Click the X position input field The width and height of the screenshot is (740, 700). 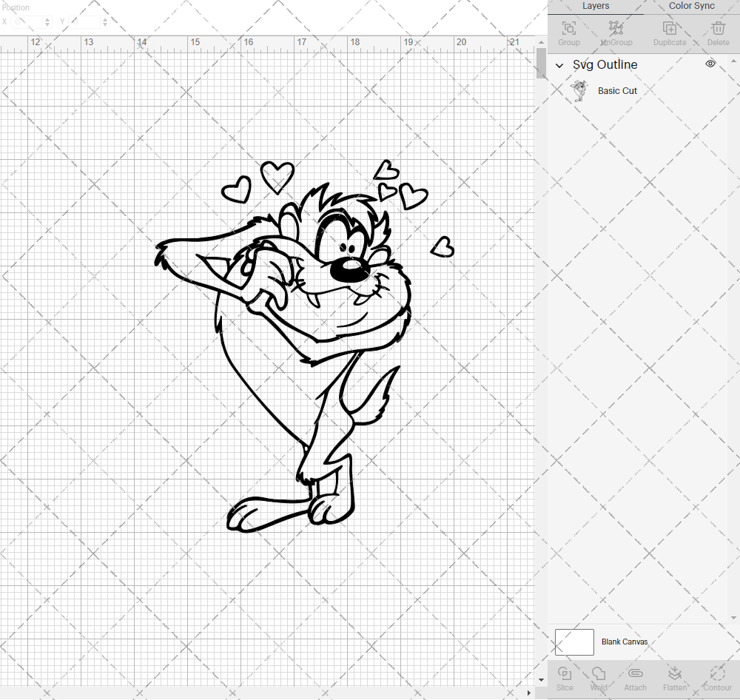[x=26, y=22]
